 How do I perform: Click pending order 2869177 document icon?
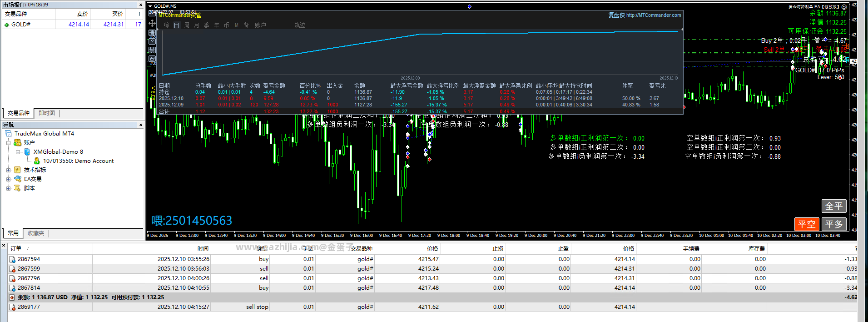pyautogui.click(x=12, y=307)
